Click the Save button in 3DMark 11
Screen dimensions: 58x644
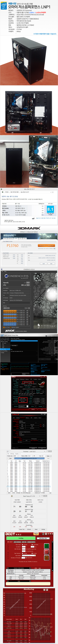(51, 264)
